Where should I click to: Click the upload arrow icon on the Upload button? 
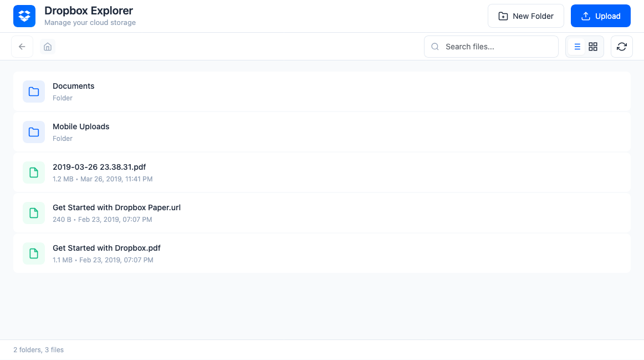pyautogui.click(x=587, y=16)
